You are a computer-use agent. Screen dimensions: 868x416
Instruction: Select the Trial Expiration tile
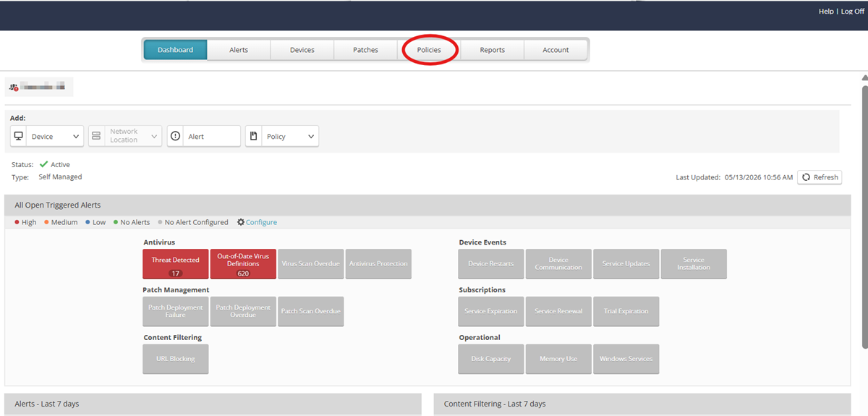coord(626,311)
